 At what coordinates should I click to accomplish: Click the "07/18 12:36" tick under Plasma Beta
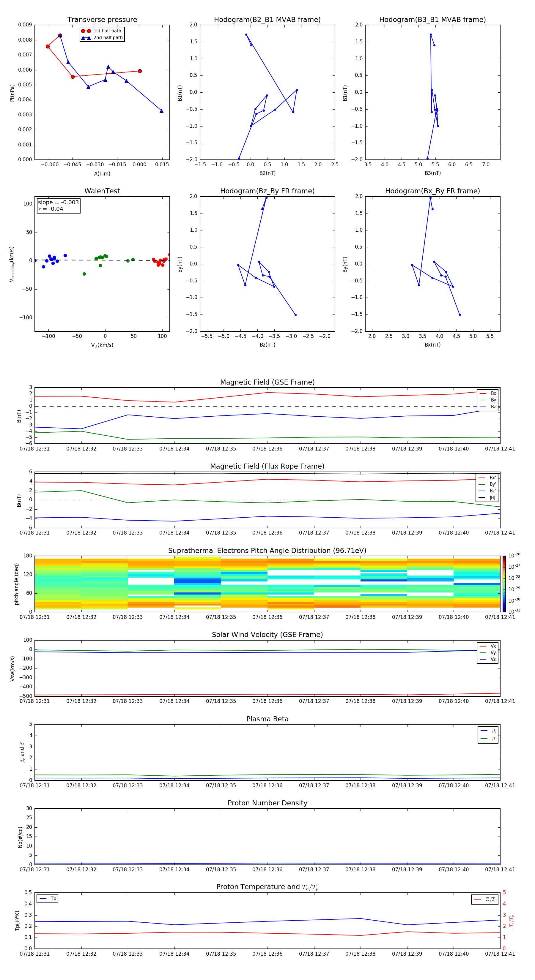tap(267, 785)
